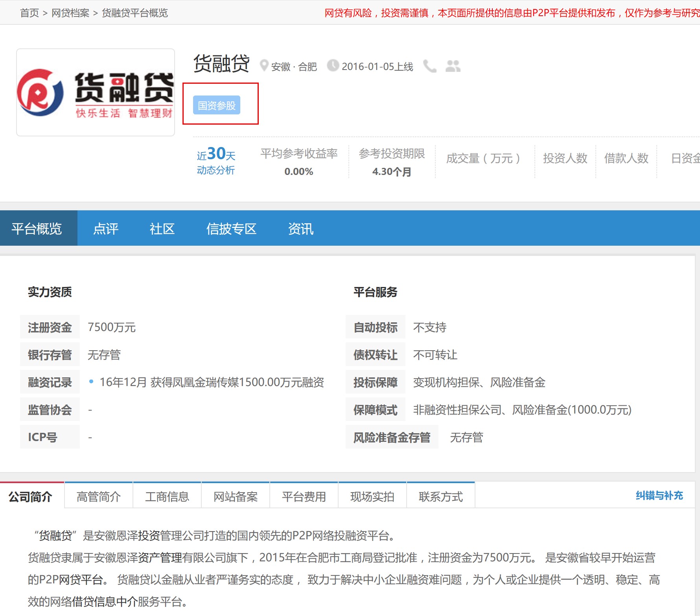This screenshot has width=700, height=616.
Task: Click the 监管协会 label
Action: [x=50, y=410]
